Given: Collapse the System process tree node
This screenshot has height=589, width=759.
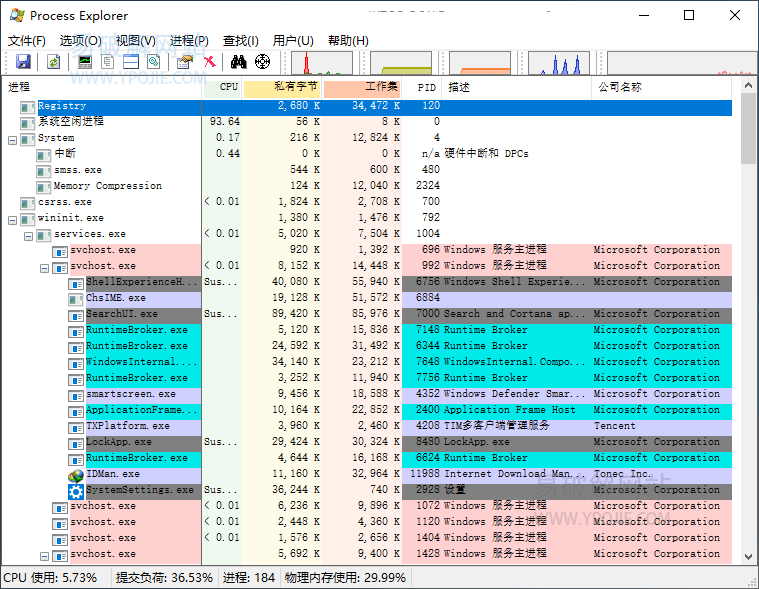Looking at the screenshot, I should point(13,140).
